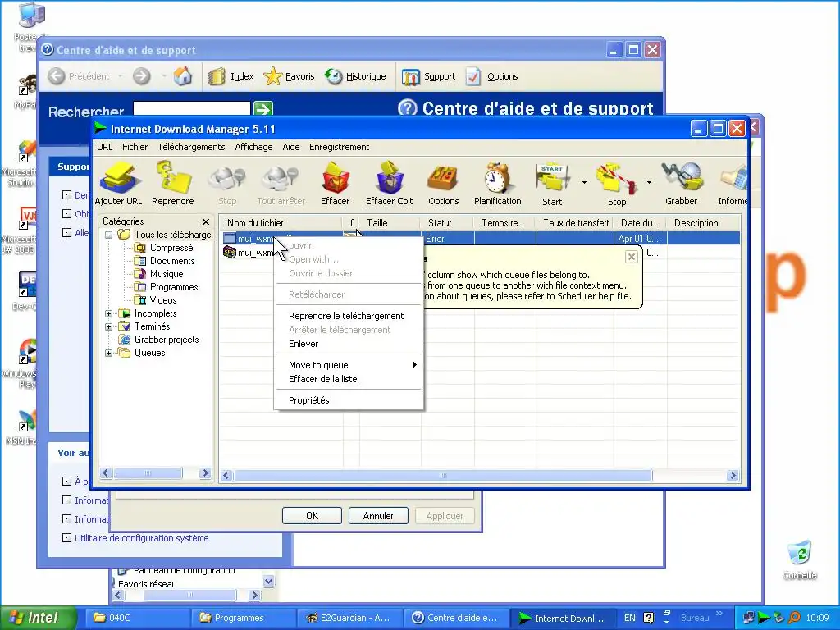Select the Videos category
Image resolution: width=840 pixels, height=630 pixels.
click(x=155, y=300)
